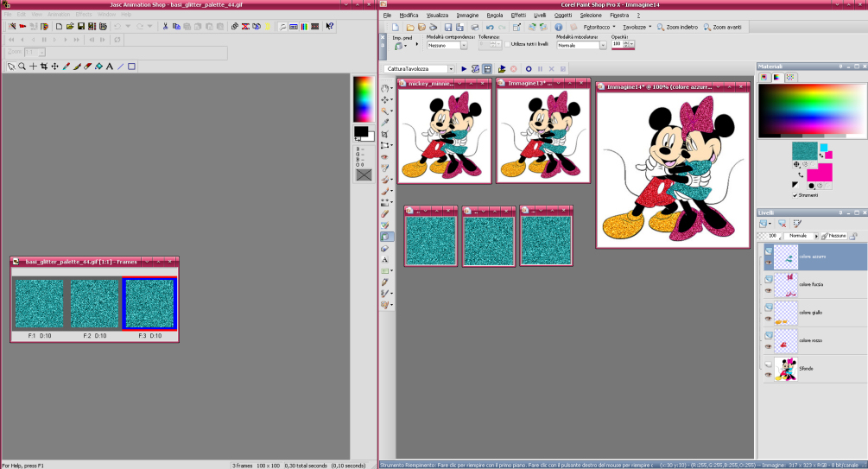The height and width of the screenshot is (469, 868).
Task: Toggle visibility eye of colore fucsia layer
Action: (769, 291)
